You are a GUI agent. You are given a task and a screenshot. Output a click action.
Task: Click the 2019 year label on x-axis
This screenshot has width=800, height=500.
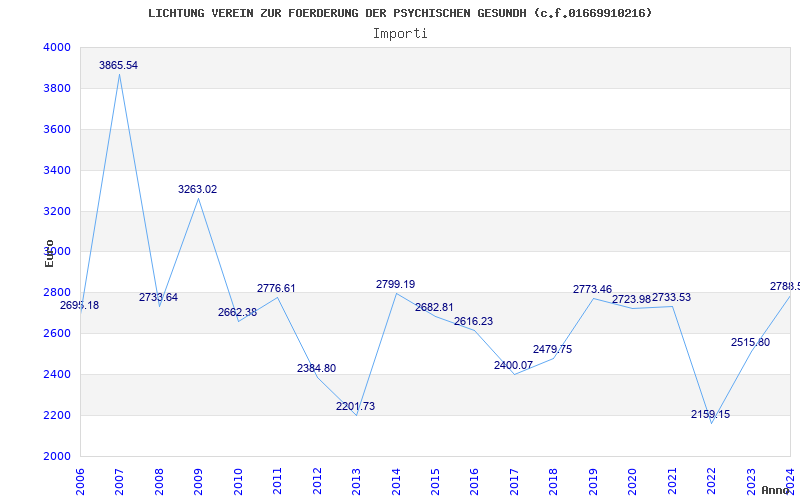(593, 482)
